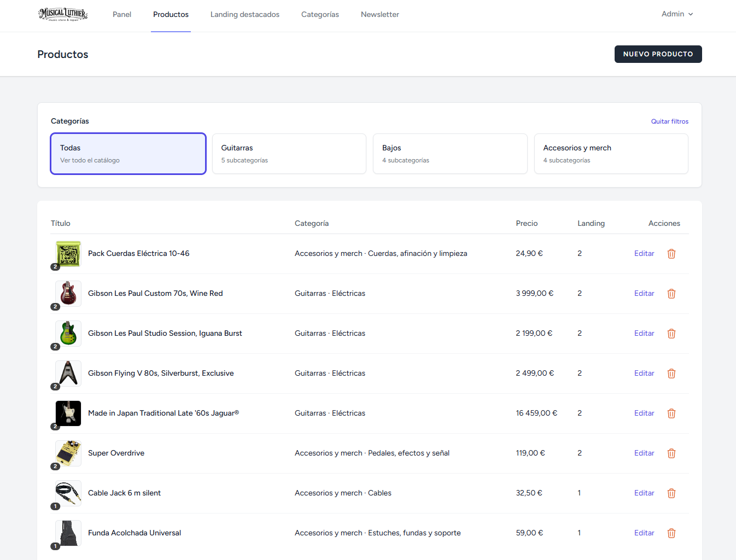Click the Categoría column header

pyautogui.click(x=312, y=223)
